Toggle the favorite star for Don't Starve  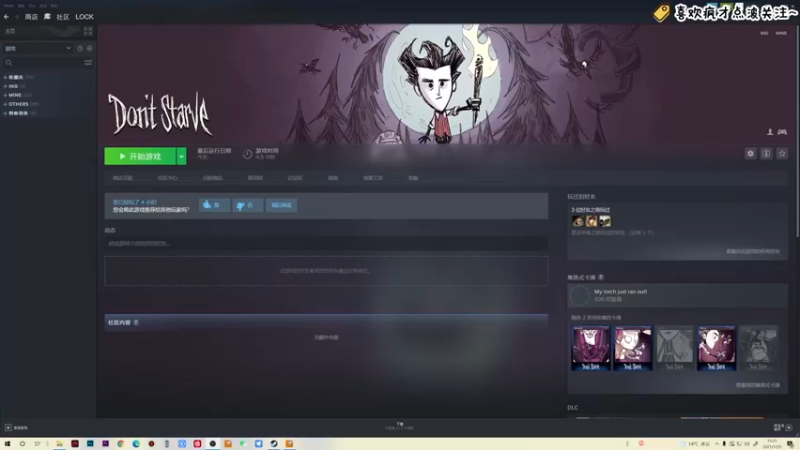pyautogui.click(x=782, y=154)
